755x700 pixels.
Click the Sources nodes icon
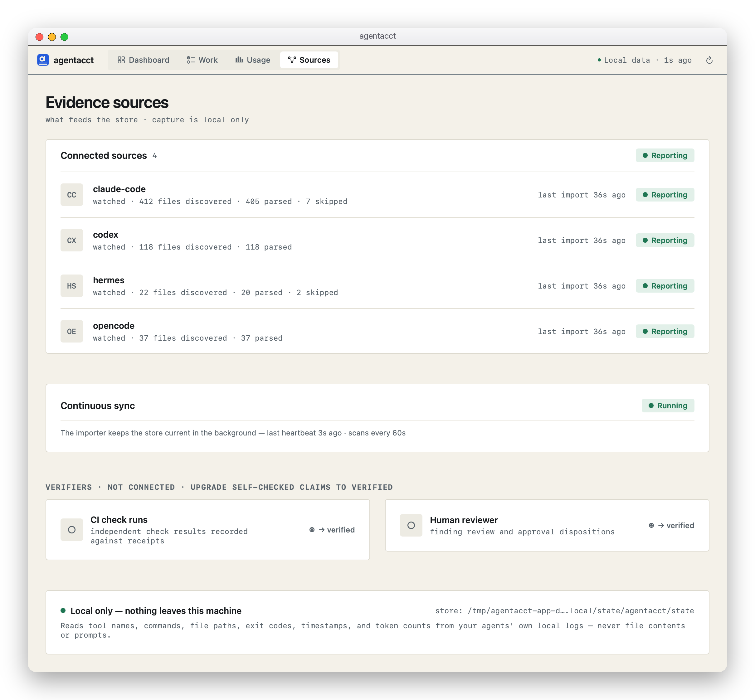292,60
